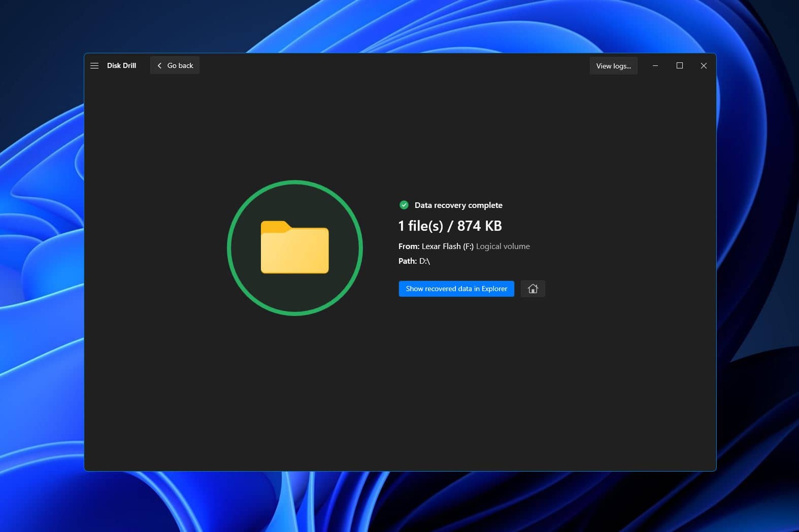Click the D:\ recovery path text
The width and height of the screenshot is (799, 532).
[424, 261]
